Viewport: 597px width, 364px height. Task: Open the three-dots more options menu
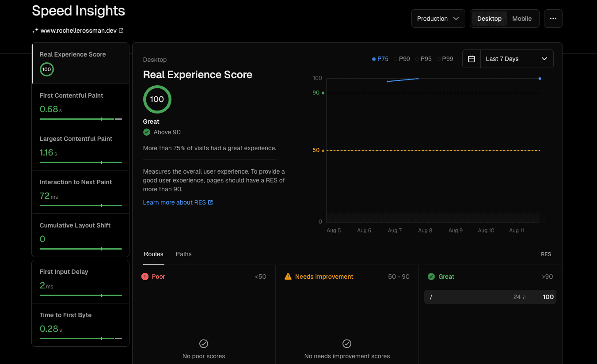coord(553,19)
